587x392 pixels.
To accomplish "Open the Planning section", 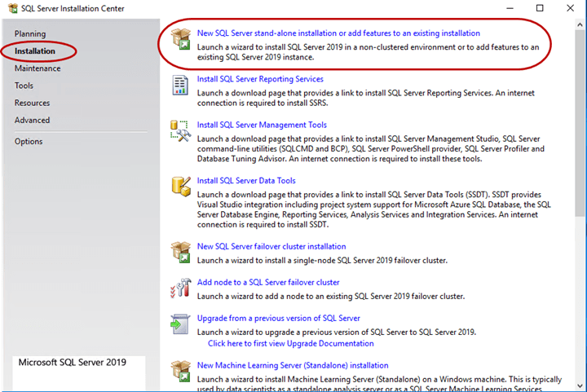I will click(x=30, y=33).
